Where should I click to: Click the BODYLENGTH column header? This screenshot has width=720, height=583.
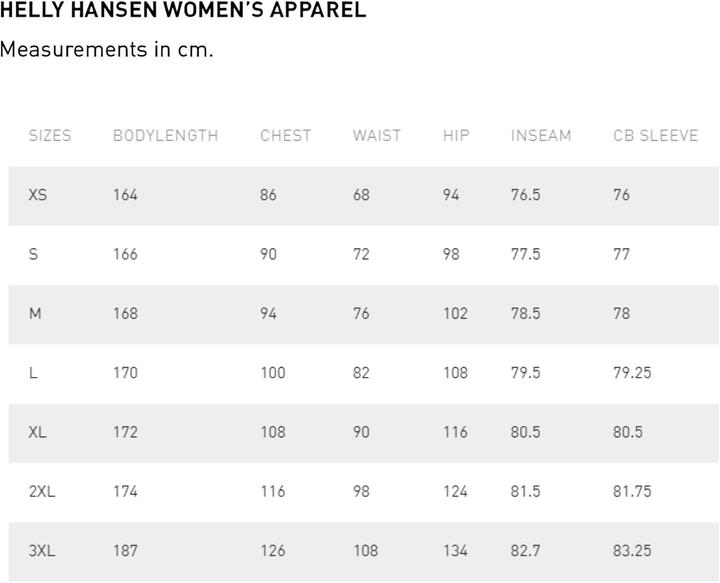165,136
